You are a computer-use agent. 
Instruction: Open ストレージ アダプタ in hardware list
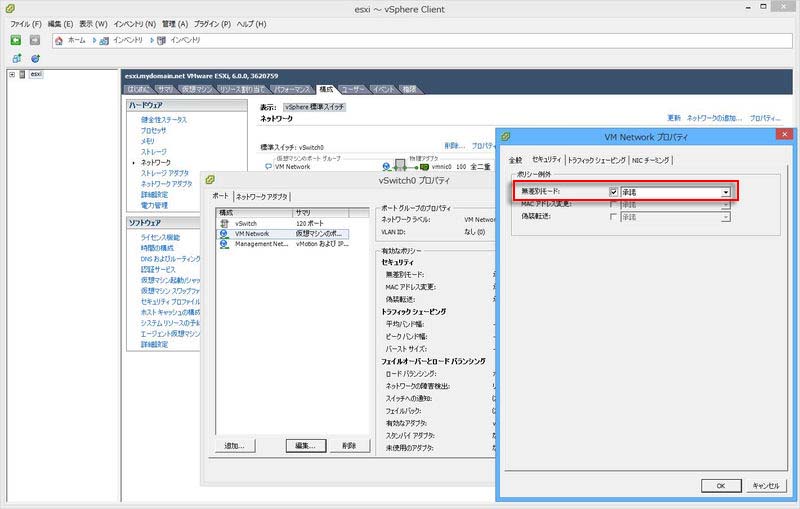click(165, 173)
